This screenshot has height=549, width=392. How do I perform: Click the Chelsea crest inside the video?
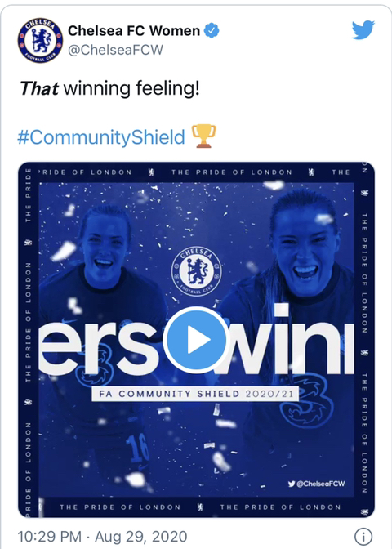pyautogui.click(x=196, y=271)
